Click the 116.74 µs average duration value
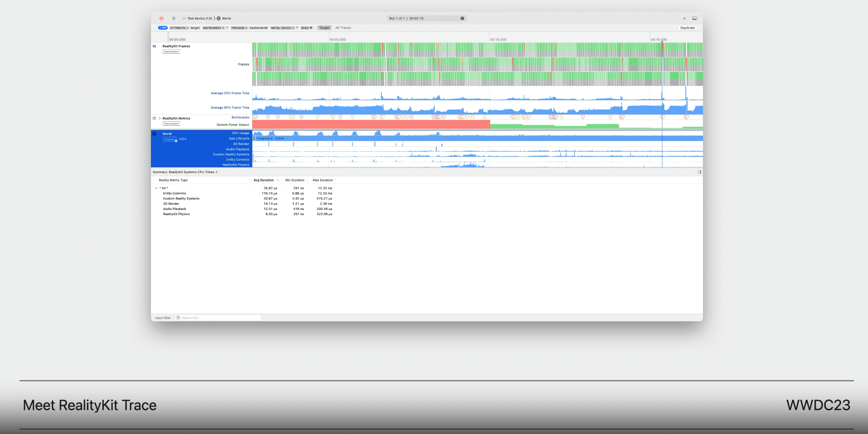The width and height of the screenshot is (868, 434). coord(270,194)
